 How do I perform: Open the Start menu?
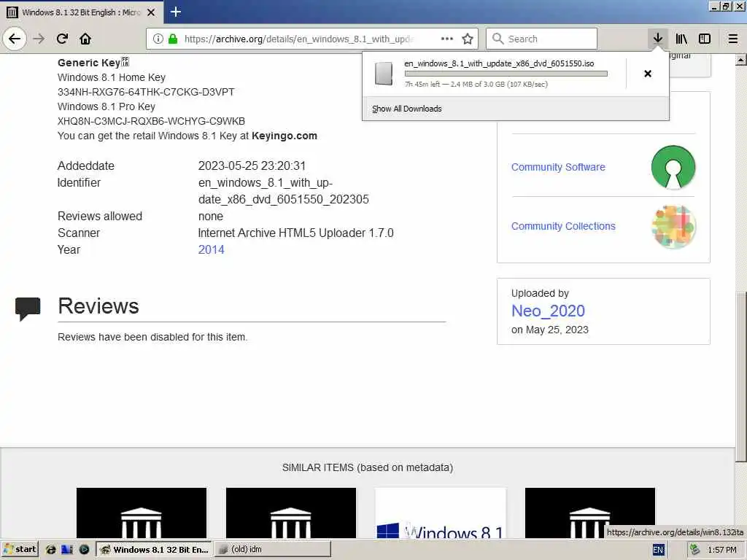20,550
